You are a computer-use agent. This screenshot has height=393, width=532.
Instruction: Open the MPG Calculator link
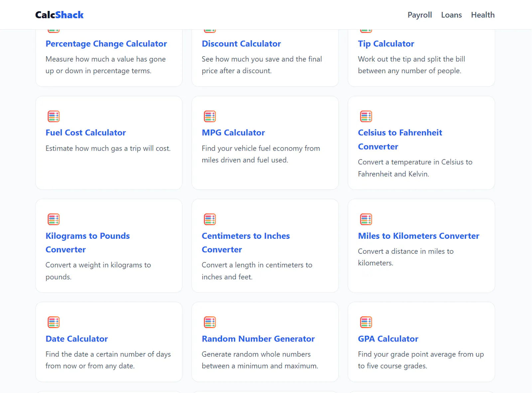[233, 133]
